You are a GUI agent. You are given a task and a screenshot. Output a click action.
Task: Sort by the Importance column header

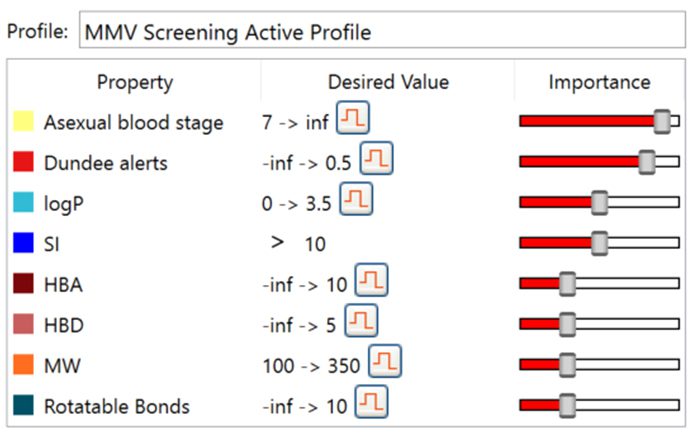(599, 82)
